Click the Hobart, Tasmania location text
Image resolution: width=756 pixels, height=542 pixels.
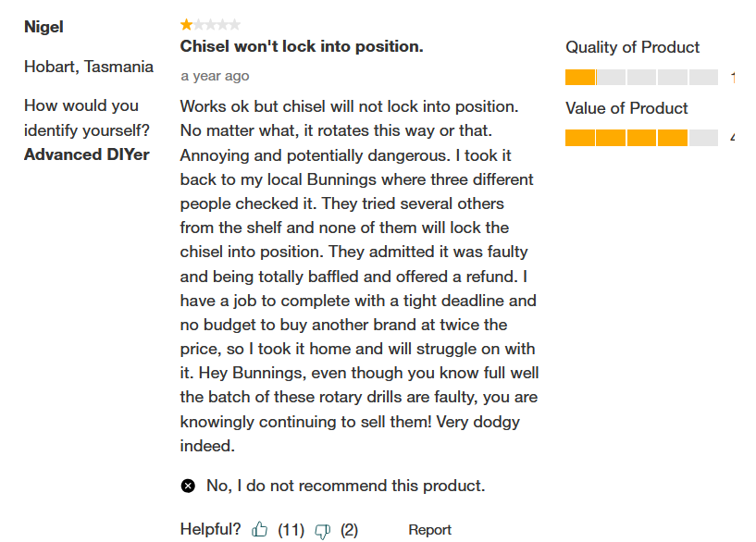(x=89, y=67)
